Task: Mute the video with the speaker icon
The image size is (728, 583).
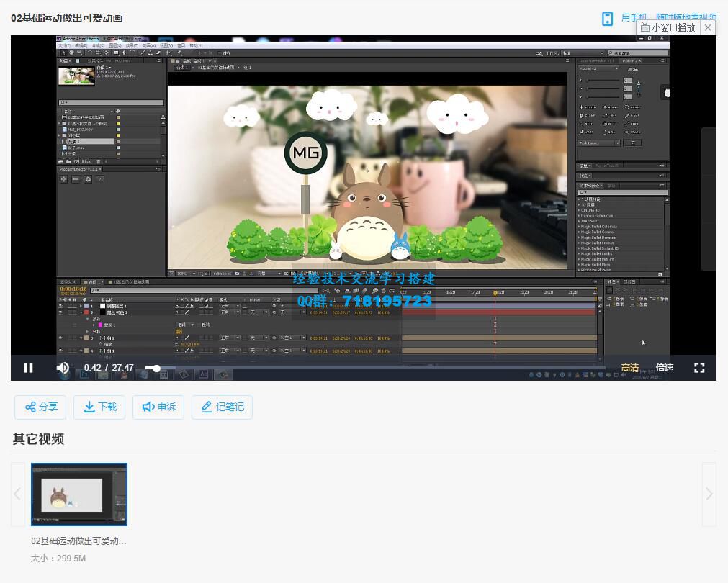Action: click(63, 368)
